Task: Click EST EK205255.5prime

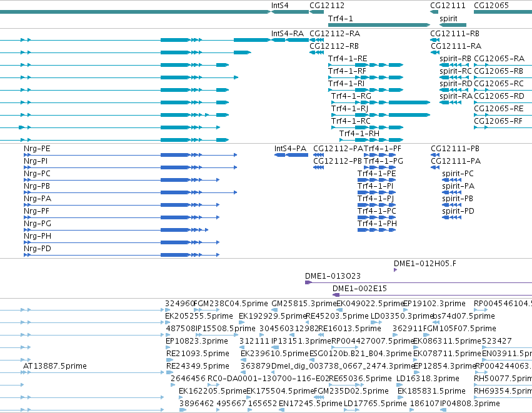Action: (199, 316)
